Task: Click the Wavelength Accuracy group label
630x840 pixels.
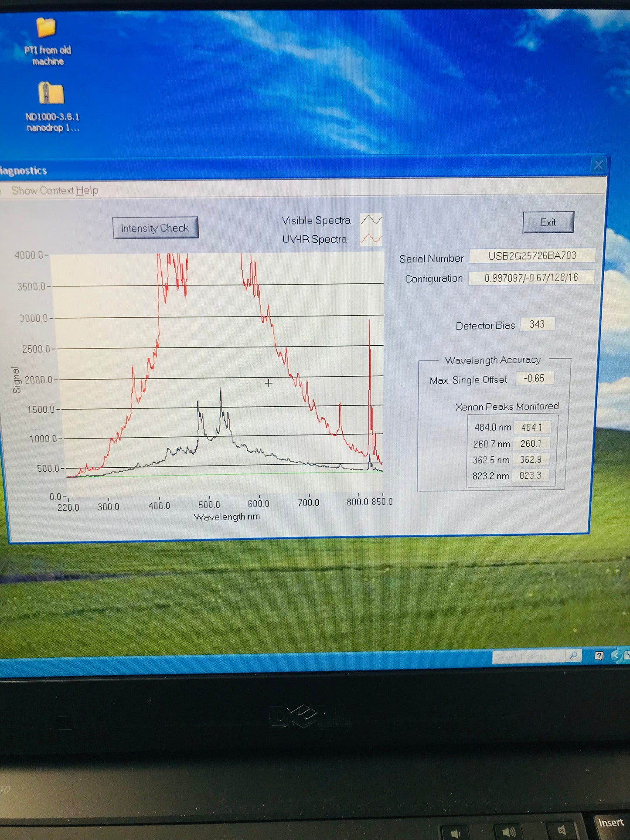Action: tap(493, 360)
